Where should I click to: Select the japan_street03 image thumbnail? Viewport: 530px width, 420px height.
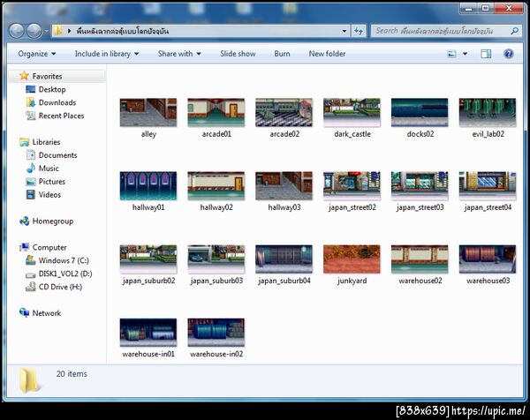click(x=420, y=185)
